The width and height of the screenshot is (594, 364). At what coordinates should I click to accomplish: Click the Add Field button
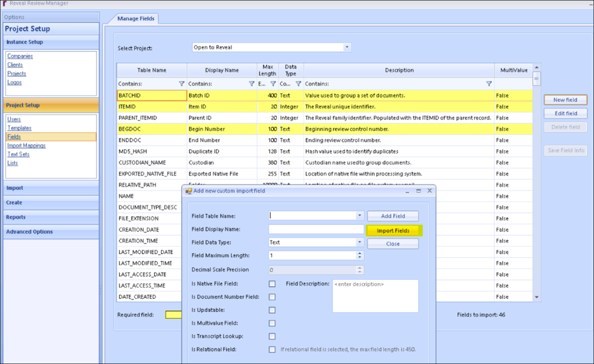click(393, 216)
